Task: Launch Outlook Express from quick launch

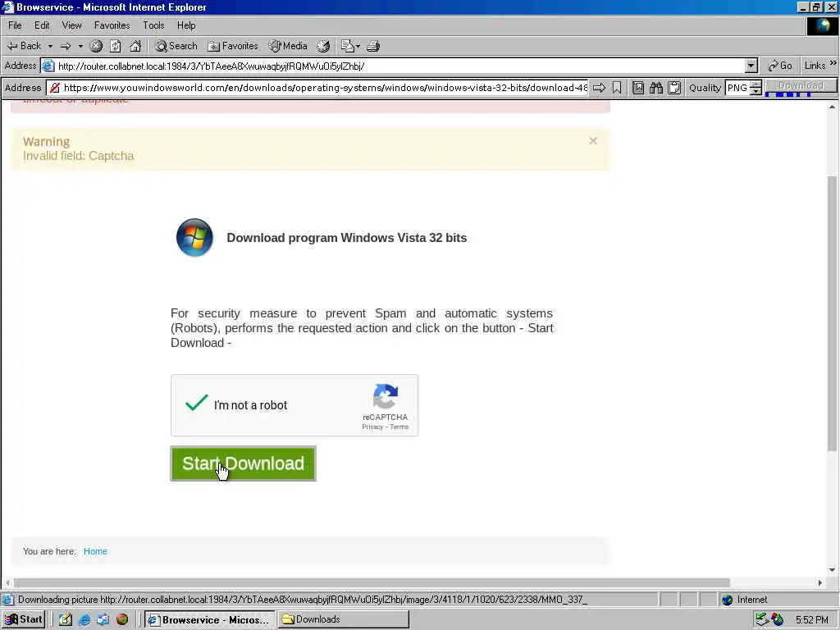Action: pyautogui.click(x=103, y=620)
